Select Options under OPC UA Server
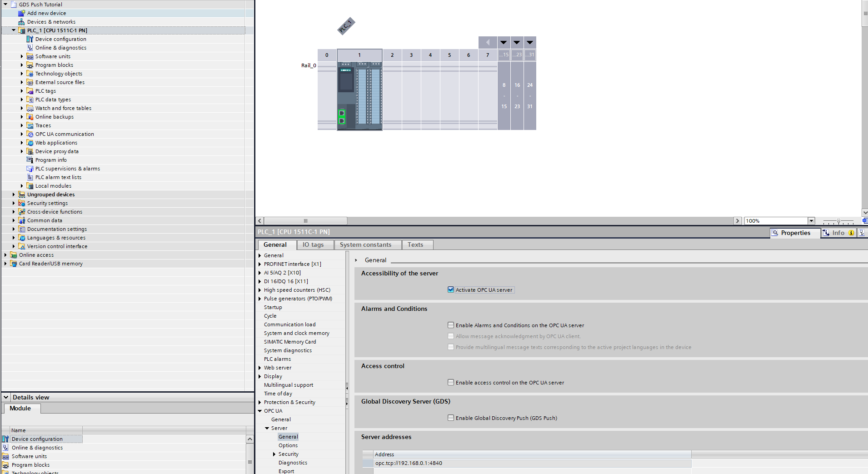 (288, 445)
